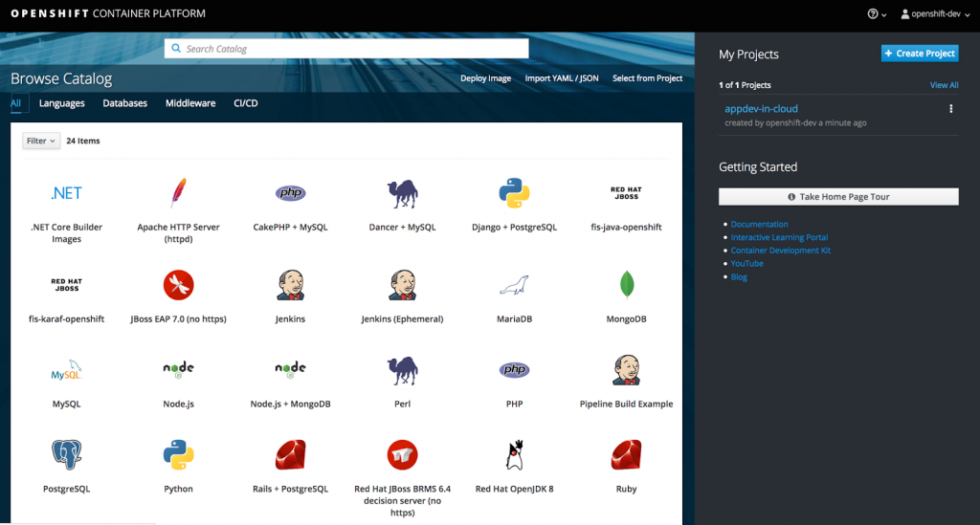The image size is (980, 525).
Task: Open the Interactive Learning Portal link
Action: click(779, 237)
